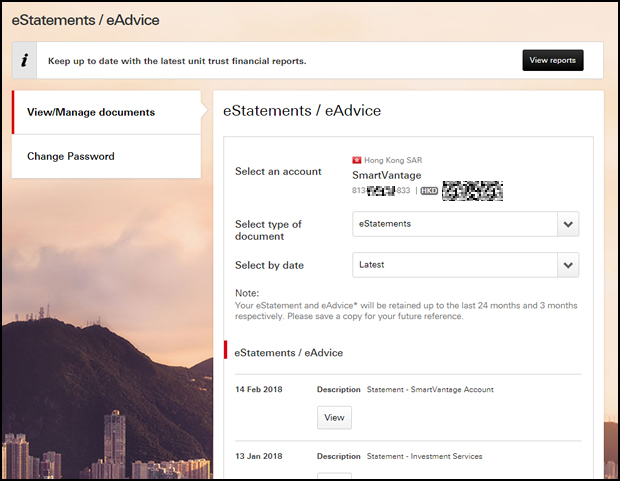The image size is (620, 481).
Task: Click the eStatements / eAdvice section heading
Action: click(289, 353)
